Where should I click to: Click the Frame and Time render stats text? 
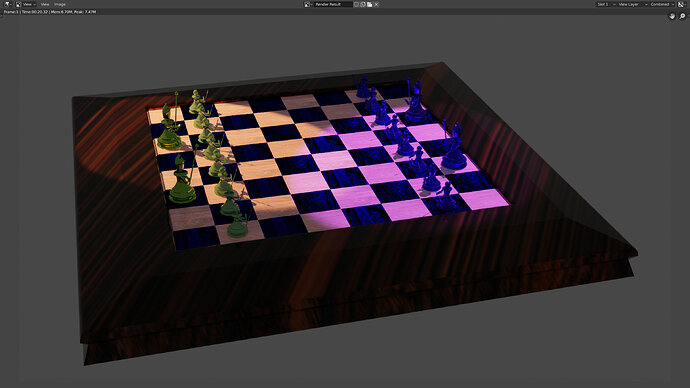pos(50,12)
